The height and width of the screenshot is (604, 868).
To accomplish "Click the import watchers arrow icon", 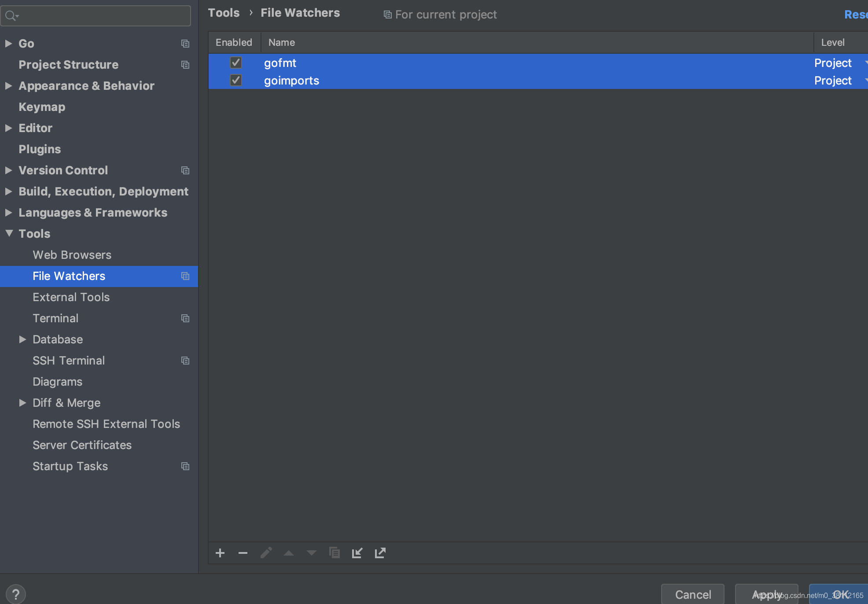I will (357, 553).
